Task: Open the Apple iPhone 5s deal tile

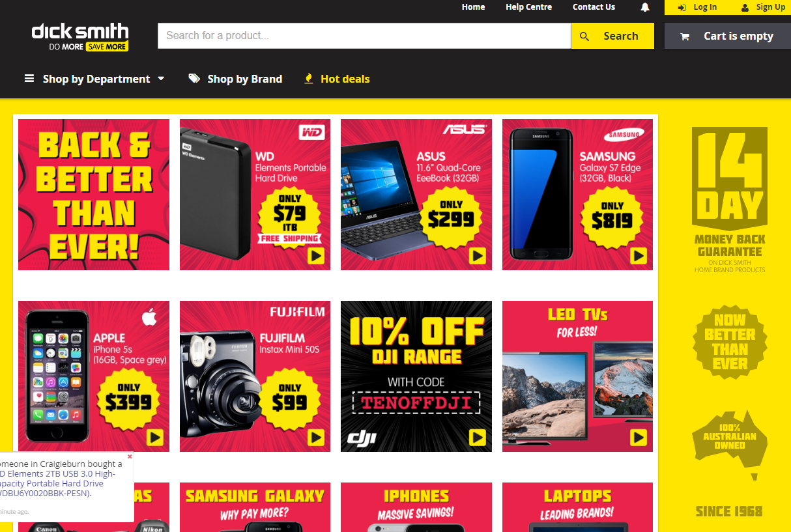Action: point(94,376)
